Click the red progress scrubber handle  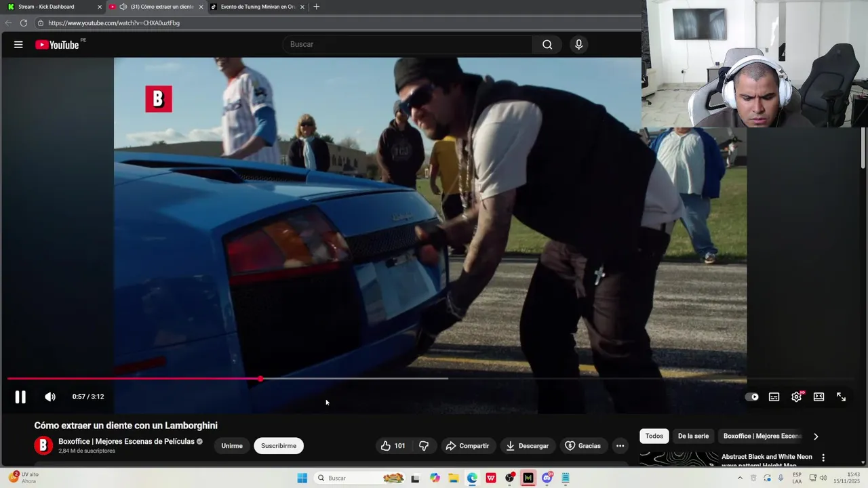260,379
